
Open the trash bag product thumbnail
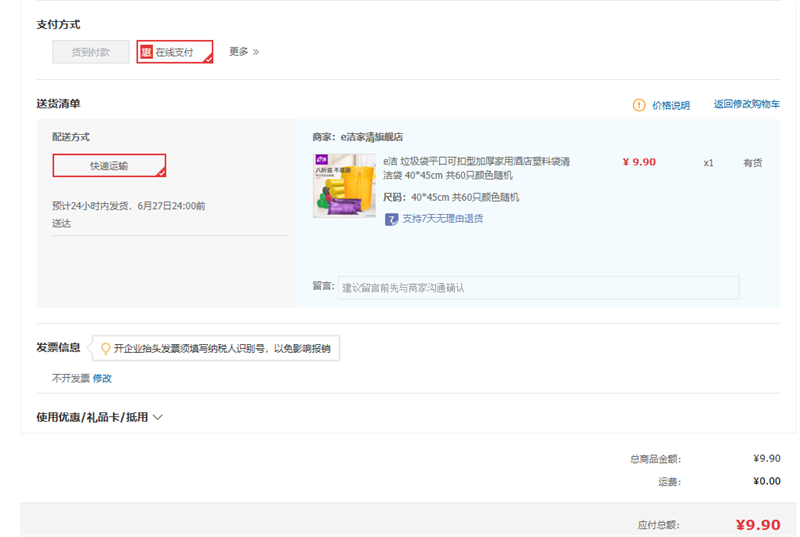344,186
